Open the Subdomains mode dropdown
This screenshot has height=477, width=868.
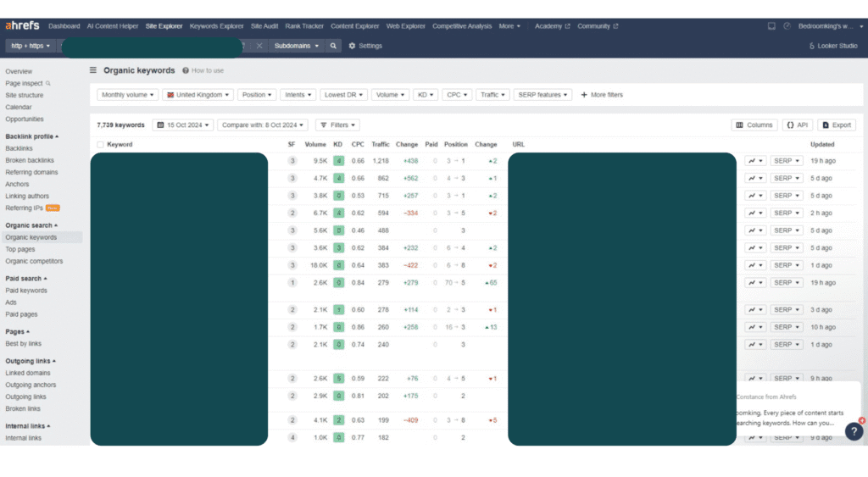[x=297, y=46]
